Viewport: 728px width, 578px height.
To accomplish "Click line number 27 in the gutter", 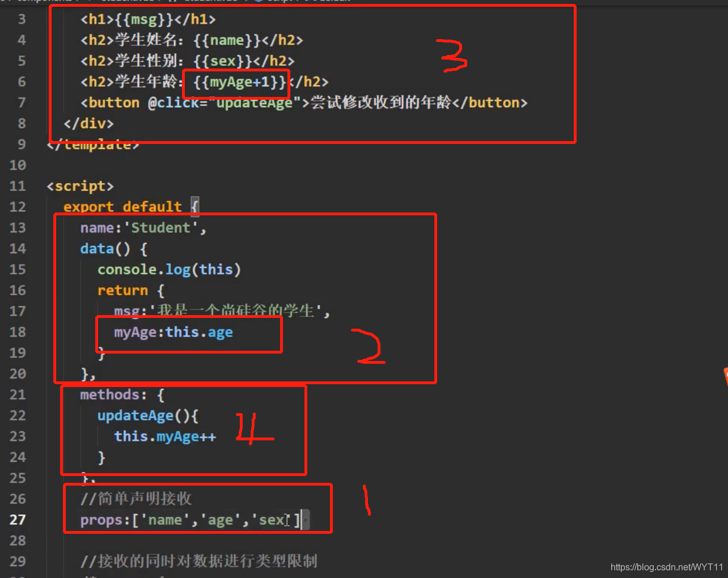I will point(18,520).
